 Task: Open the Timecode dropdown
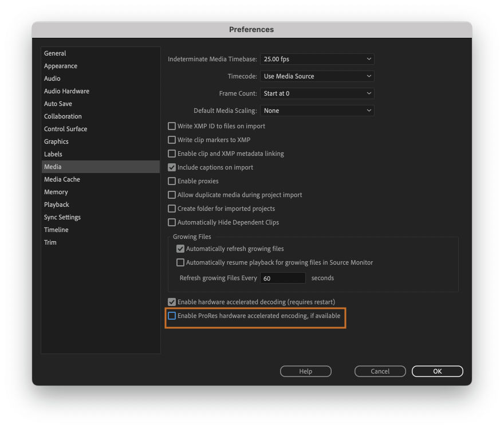317,76
